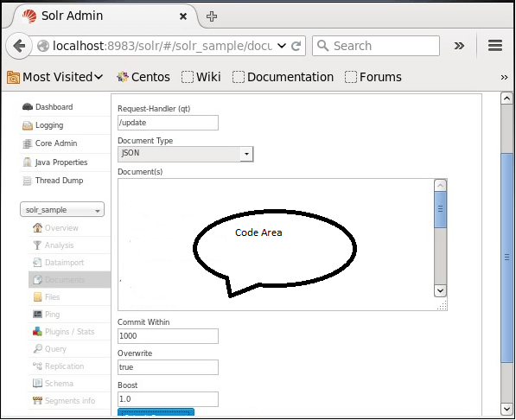Open the Overview house icon

[37, 227]
